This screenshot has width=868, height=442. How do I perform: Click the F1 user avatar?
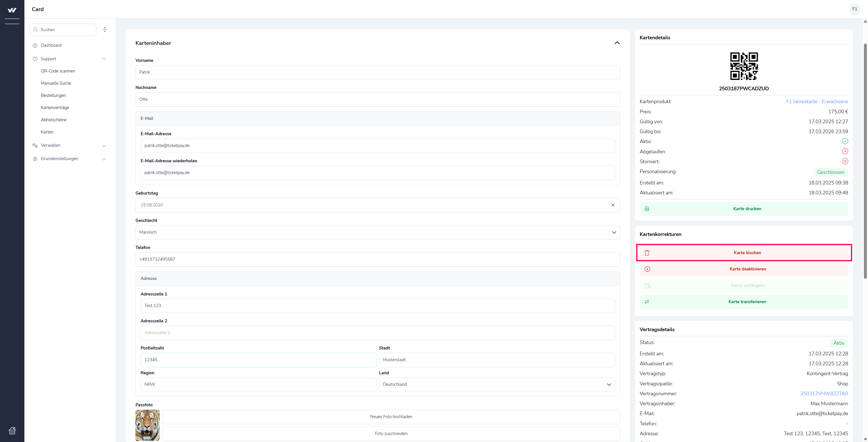click(x=854, y=9)
